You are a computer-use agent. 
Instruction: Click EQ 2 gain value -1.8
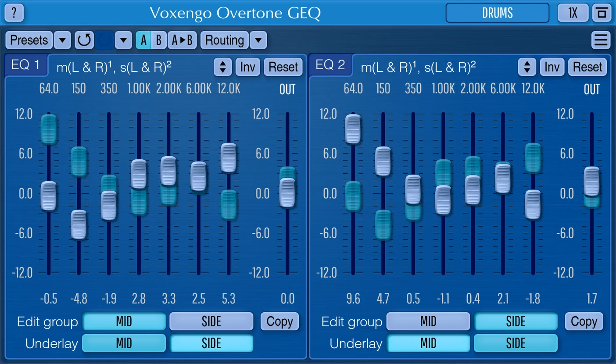click(x=533, y=299)
